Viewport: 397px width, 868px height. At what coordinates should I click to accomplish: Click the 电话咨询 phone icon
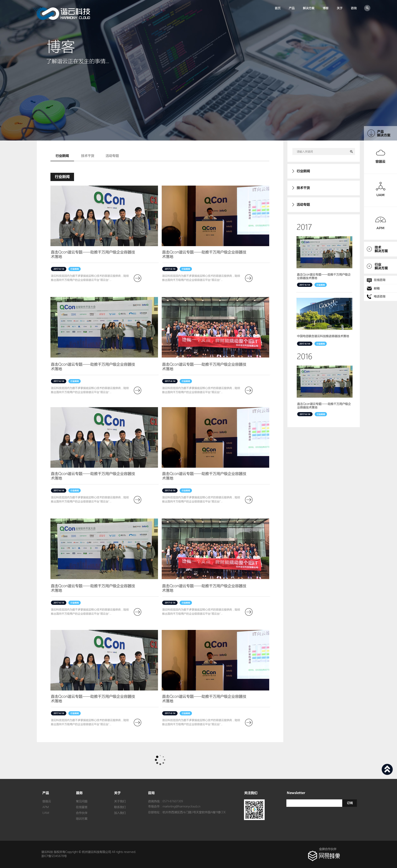click(369, 297)
